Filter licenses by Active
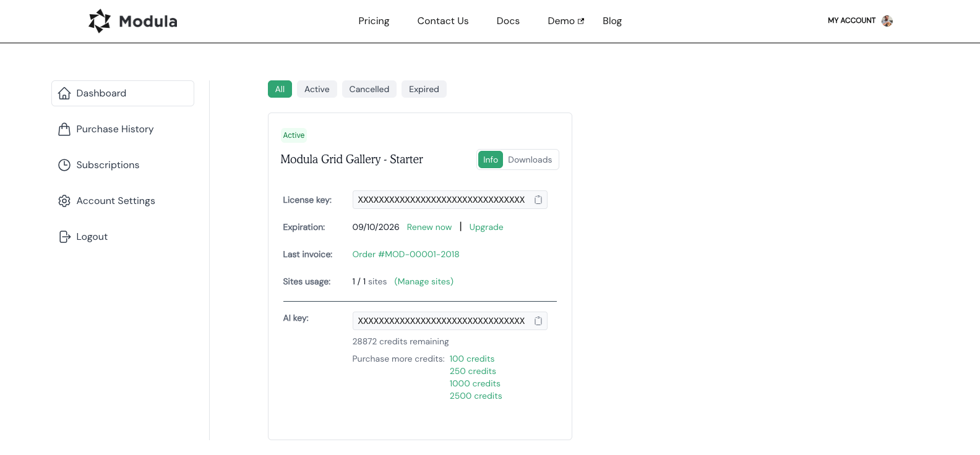The width and height of the screenshot is (980, 455). point(317,89)
